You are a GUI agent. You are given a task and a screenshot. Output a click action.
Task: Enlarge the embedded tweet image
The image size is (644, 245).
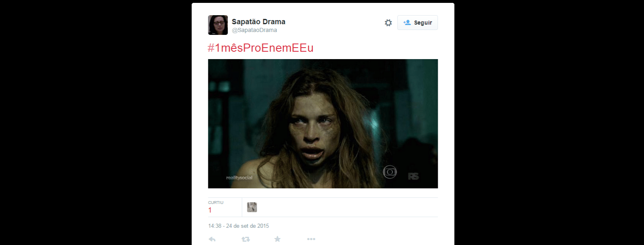pyautogui.click(x=323, y=124)
